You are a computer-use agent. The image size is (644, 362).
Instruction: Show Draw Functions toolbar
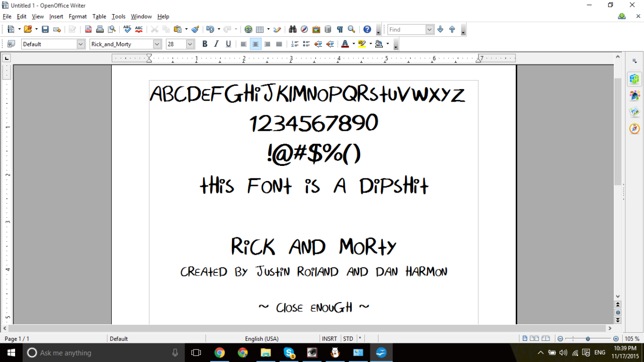point(277,30)
